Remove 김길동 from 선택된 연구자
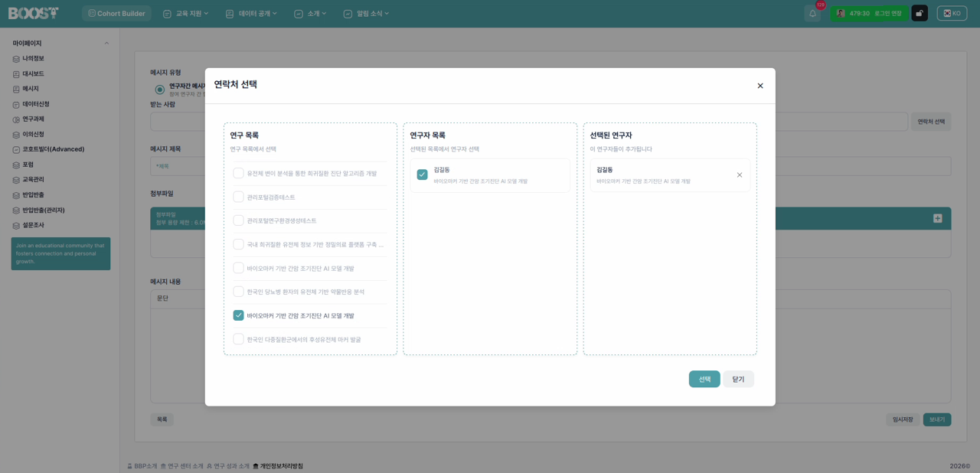The height and width of the screenshot is (473, 980). pos(740,175)
